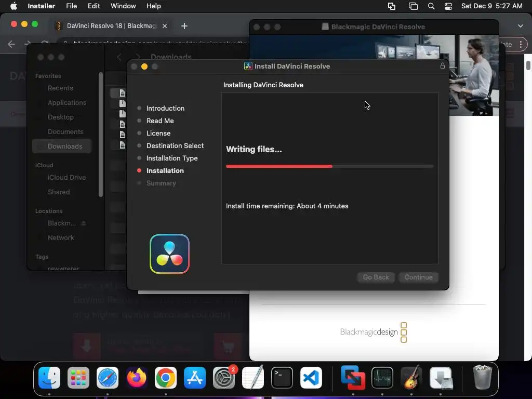Viewport: 532px width, 399px height.
Task: Select Applications in Finder sidebar
Action: pyautogui.click(x=67, y=102)
